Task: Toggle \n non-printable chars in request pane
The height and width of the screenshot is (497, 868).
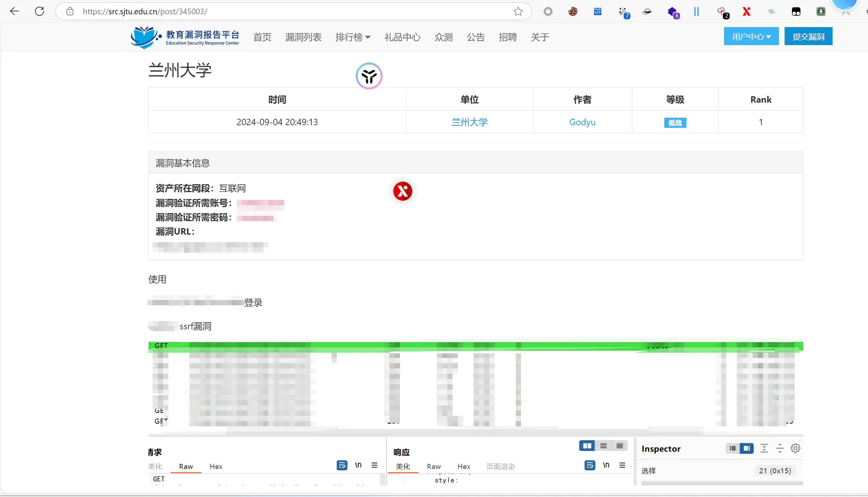Action: coord(358,465)
